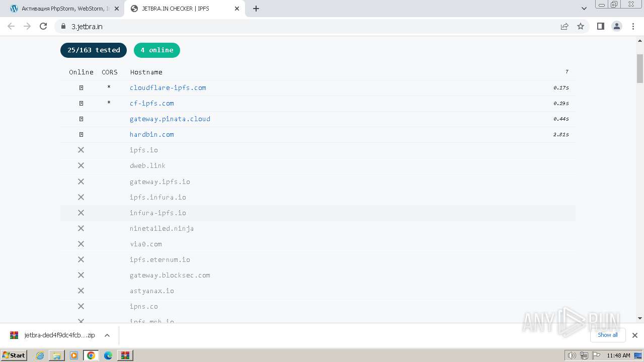Open the Chrome profile avatar
This screenshot has height=362, width=644.
tap(617, 26)
